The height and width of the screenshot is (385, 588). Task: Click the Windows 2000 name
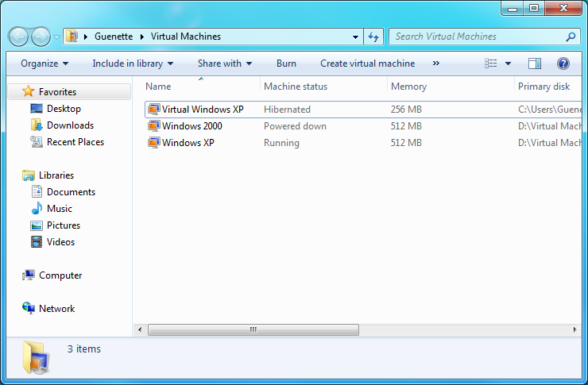tap(192, 126)
